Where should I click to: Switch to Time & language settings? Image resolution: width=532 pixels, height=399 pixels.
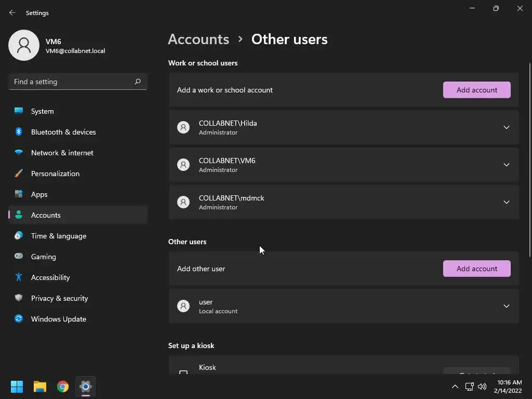click(x=59, y=236)
